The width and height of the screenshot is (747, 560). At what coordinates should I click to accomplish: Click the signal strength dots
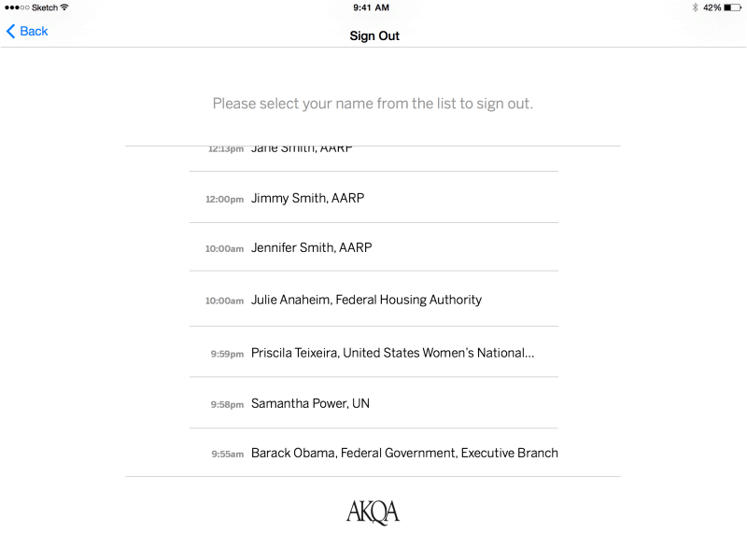17,7
